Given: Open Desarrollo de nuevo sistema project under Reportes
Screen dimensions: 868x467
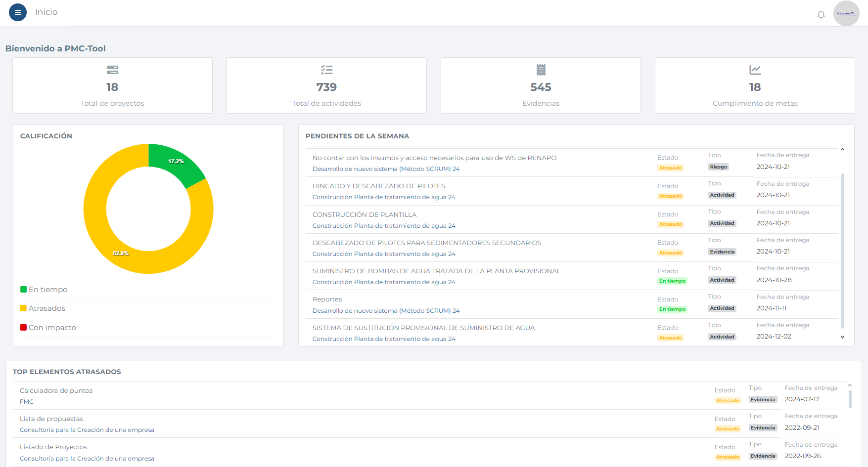Looking at the screenshot, I should click(x=386, y=311).
